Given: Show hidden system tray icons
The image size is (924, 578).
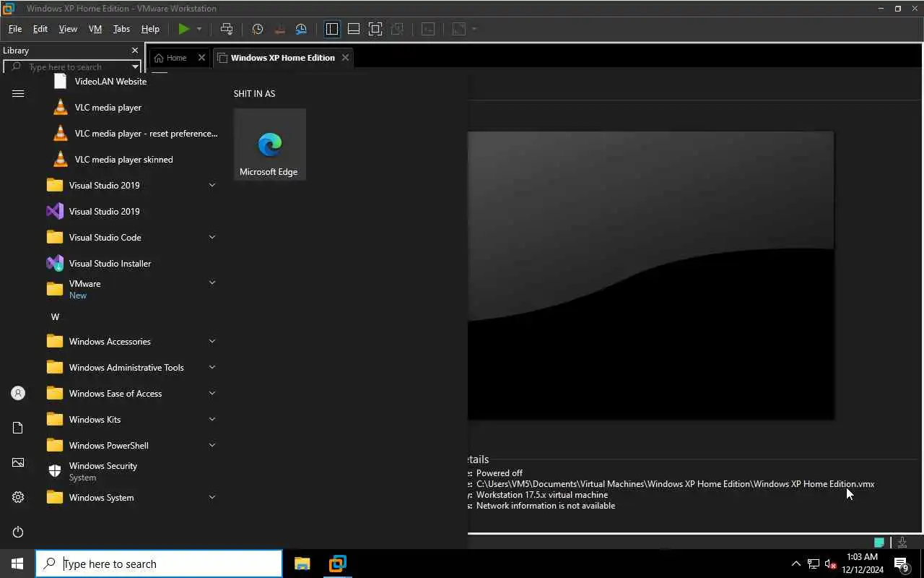Looking at the screenshot, I should click(x=796, y=564).
